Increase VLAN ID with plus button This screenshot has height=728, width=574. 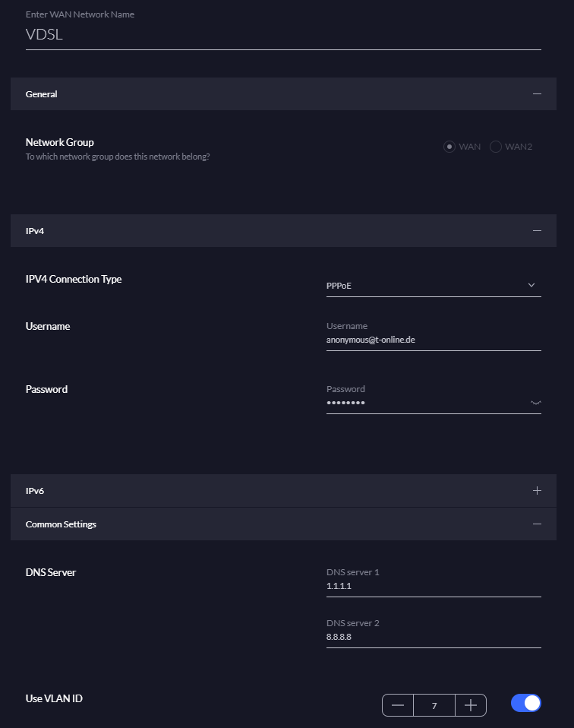coord(470,705)
